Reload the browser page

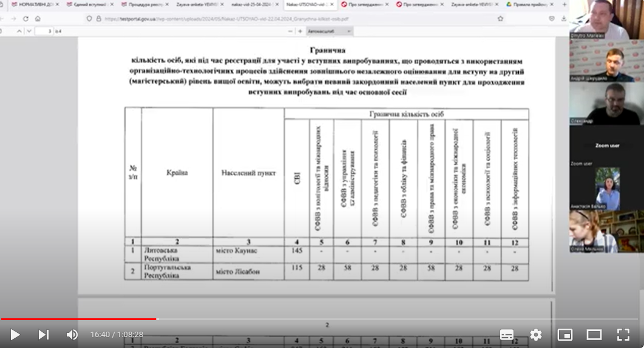(25, 19)
